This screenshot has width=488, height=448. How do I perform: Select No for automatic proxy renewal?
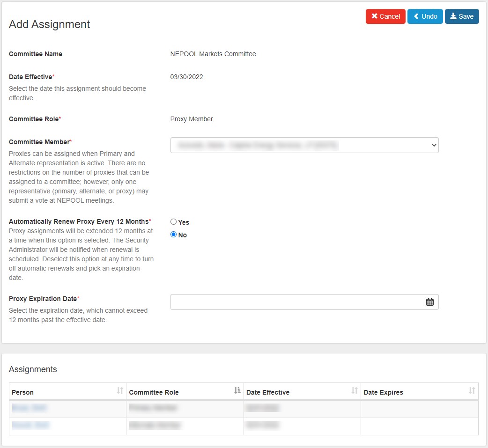(x=173, y=235)
